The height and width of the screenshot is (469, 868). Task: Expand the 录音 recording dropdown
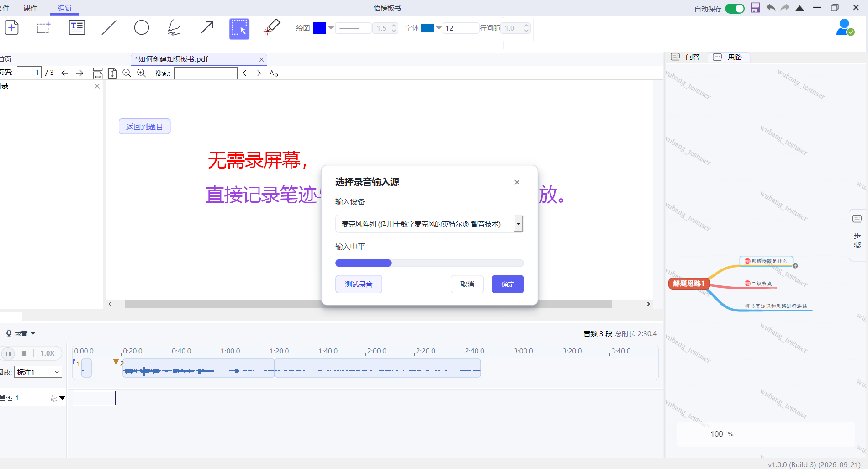pyautogui.click(x=33, y=333)
